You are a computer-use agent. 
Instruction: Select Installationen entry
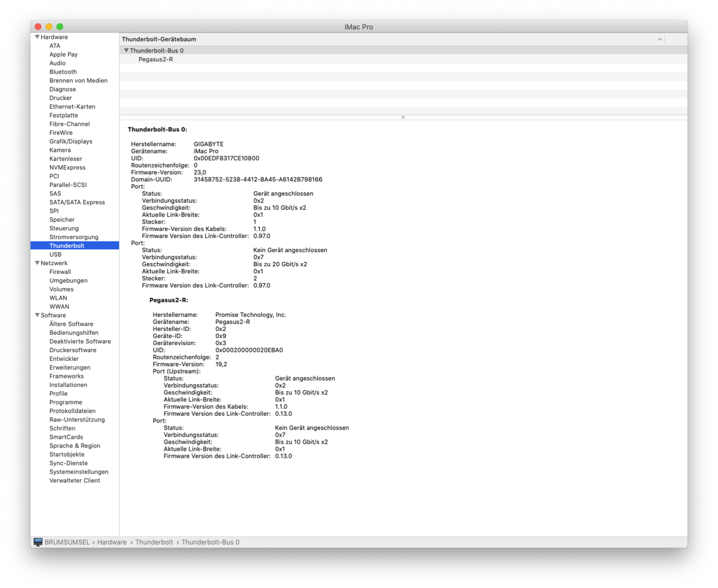(x=69, y=385)
